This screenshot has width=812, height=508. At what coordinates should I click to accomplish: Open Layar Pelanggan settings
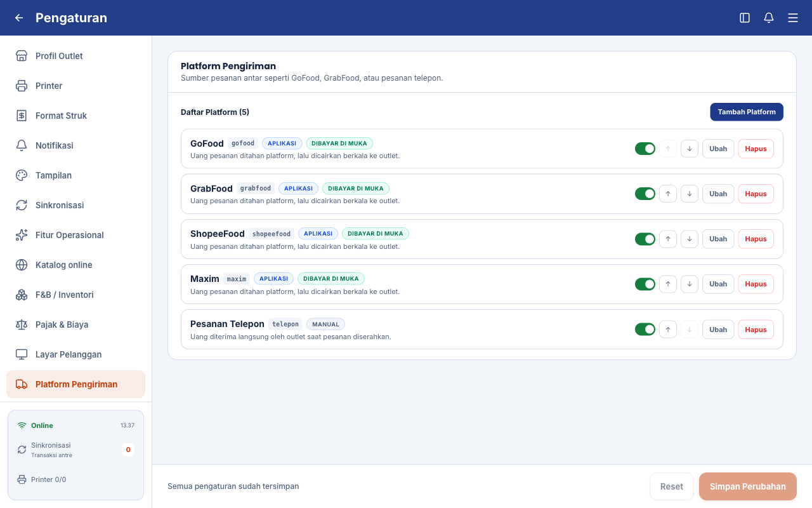pyautogui.click(x=75, y=354)
